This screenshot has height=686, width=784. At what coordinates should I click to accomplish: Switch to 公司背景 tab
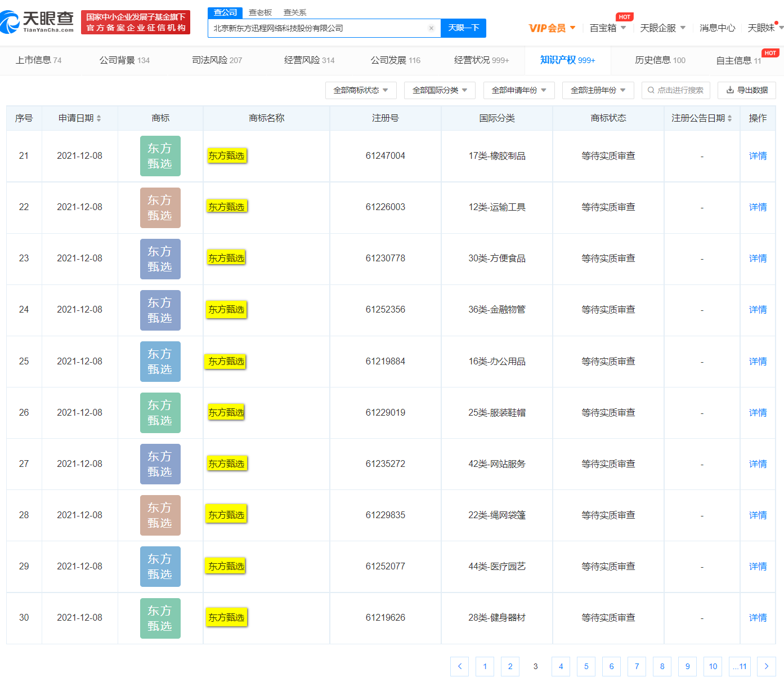pyautogui.click(x=124, y=60)
